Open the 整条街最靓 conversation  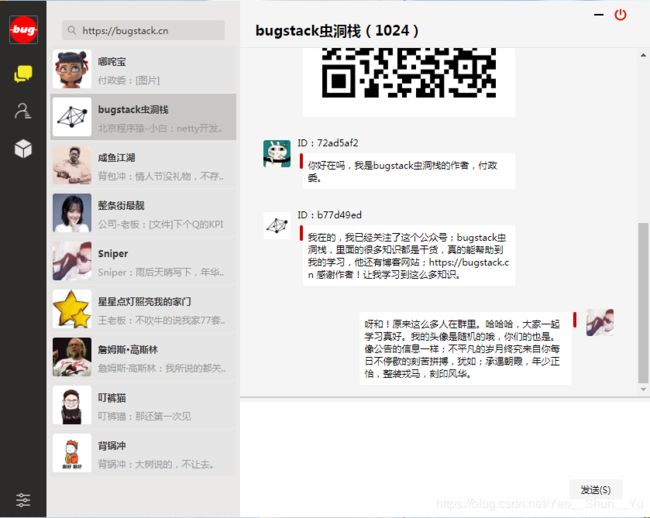coord(143,213)
